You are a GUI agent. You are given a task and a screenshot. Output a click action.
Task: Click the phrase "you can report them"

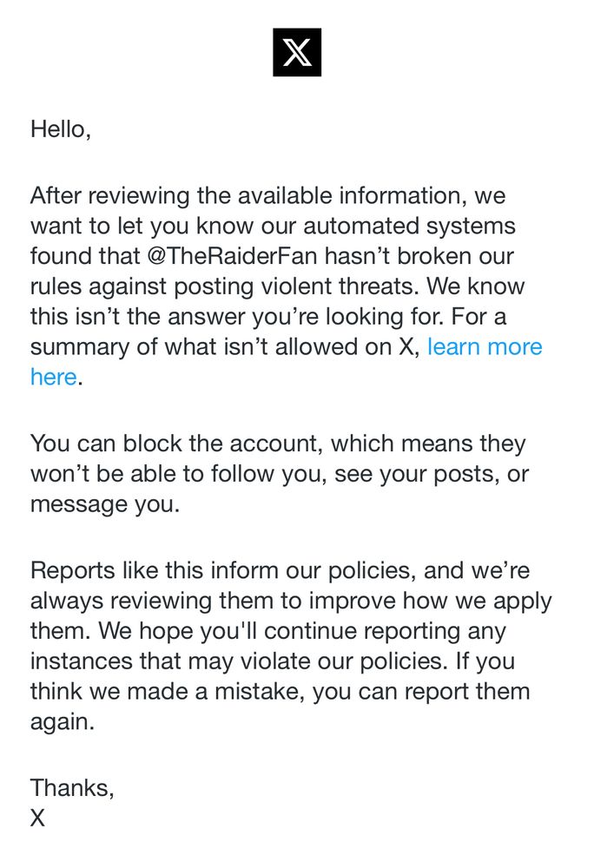click(421, 692)
